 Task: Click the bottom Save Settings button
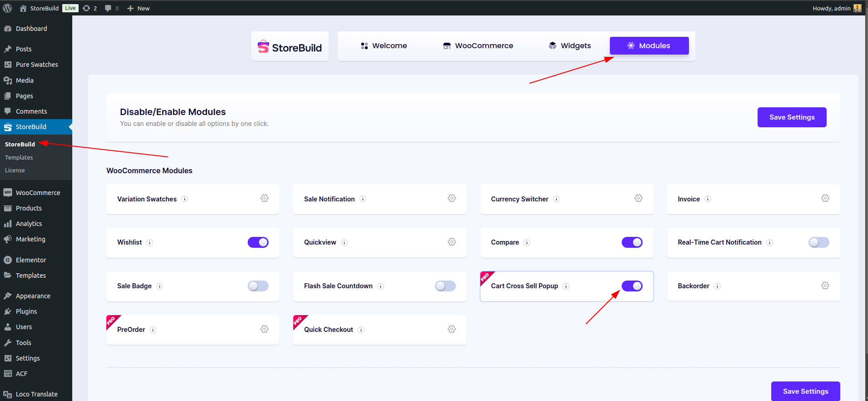coord(805,391)
